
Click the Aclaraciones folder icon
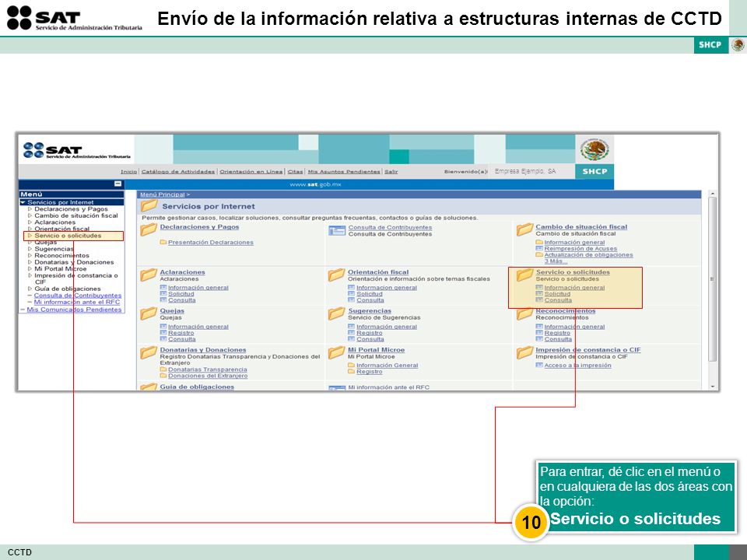(148, 275)
